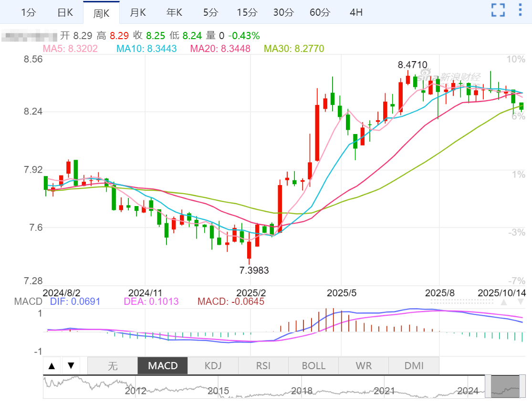The image size is (532, 404).
Task: Click gray down triangle under the 2025/10/14 date
Action: (521, 302)
